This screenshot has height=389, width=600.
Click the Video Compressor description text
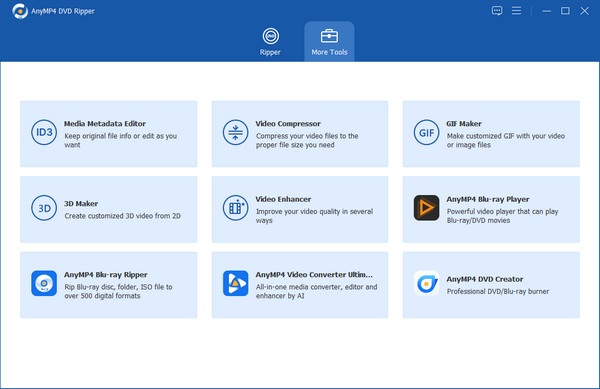[307, 140]
